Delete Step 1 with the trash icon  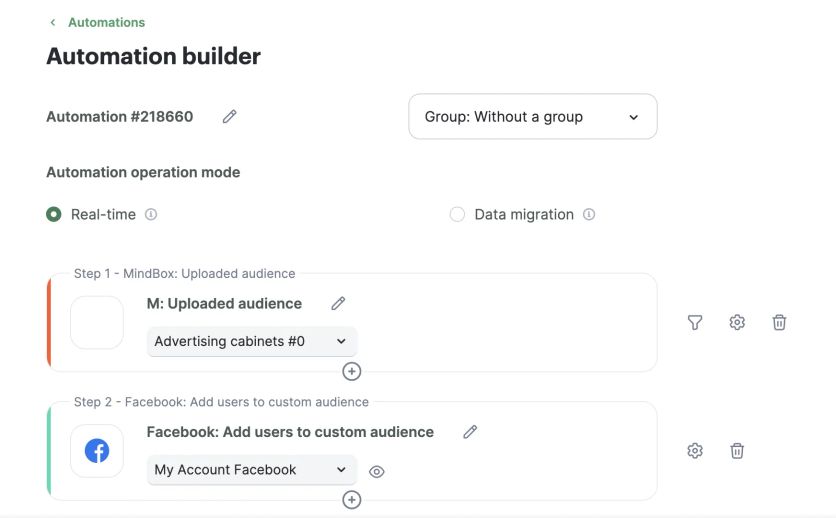779,322
